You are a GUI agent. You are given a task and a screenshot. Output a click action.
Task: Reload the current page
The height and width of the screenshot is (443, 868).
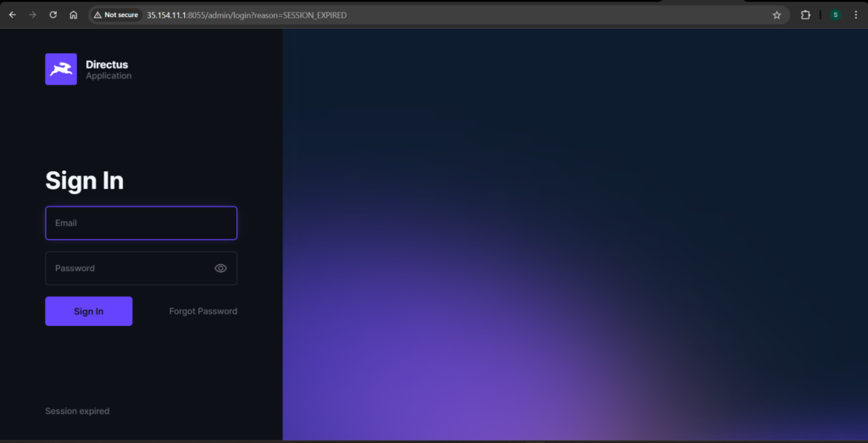(53, 15)
